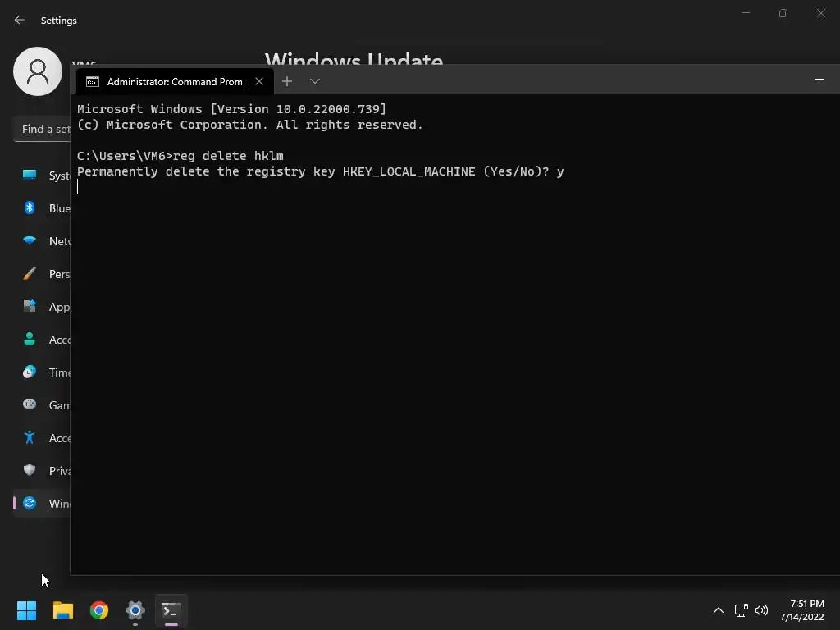Click the user account avatar in Settings
The width and height of the screenshot is (840, 630).
(38, 71)
